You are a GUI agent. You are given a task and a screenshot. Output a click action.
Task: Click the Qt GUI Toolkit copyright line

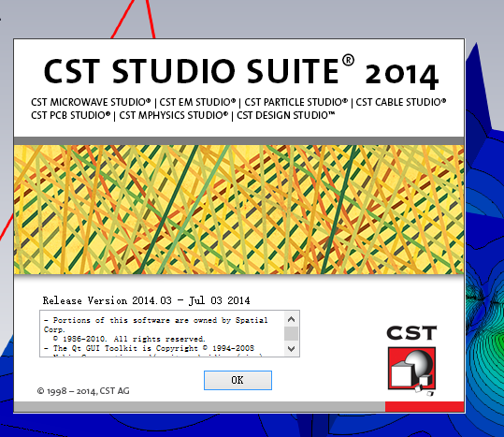(150, 348)
